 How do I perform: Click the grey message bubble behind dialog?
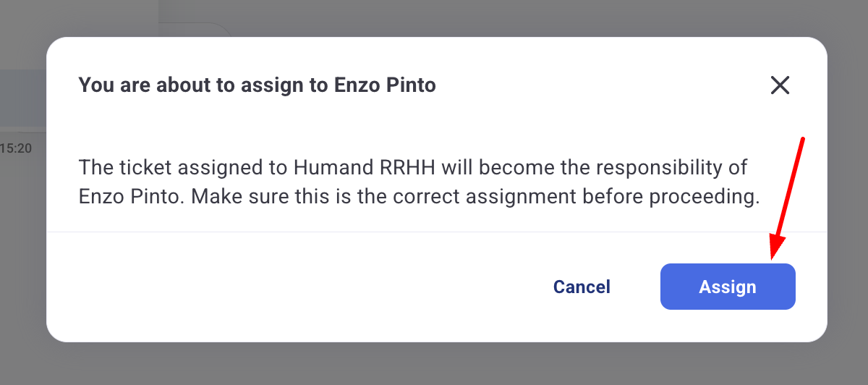click(x=22, y=98)
